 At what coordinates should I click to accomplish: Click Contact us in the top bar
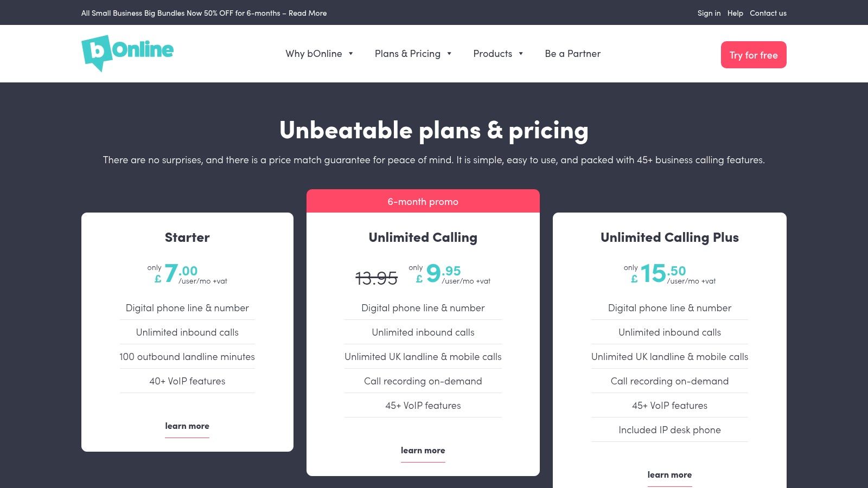[768, 13]
